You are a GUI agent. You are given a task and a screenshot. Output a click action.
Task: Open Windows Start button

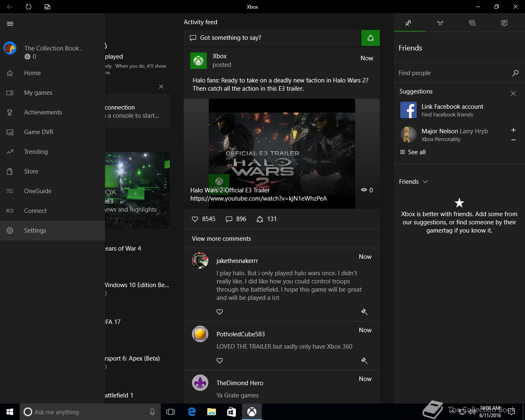[x=10, y=412]
